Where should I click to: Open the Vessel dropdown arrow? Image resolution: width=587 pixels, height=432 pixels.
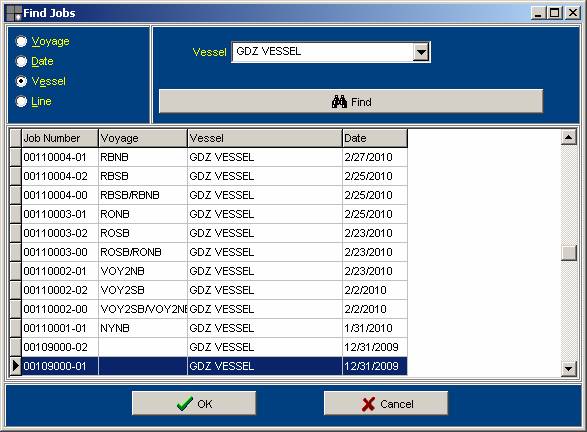tap(421, 52)
